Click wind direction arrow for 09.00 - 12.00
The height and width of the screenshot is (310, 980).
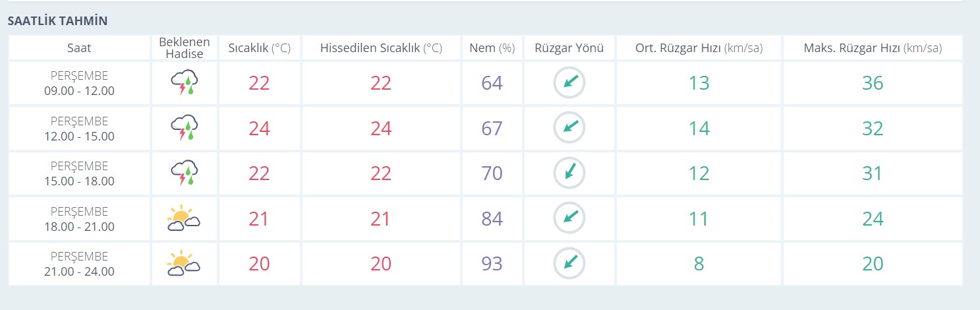(569, 83)
